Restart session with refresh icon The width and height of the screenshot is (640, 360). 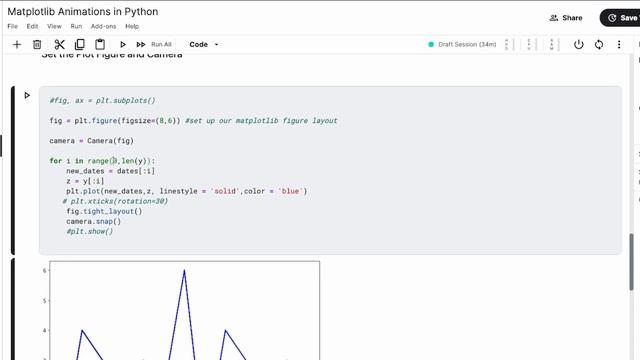[599, 44]
